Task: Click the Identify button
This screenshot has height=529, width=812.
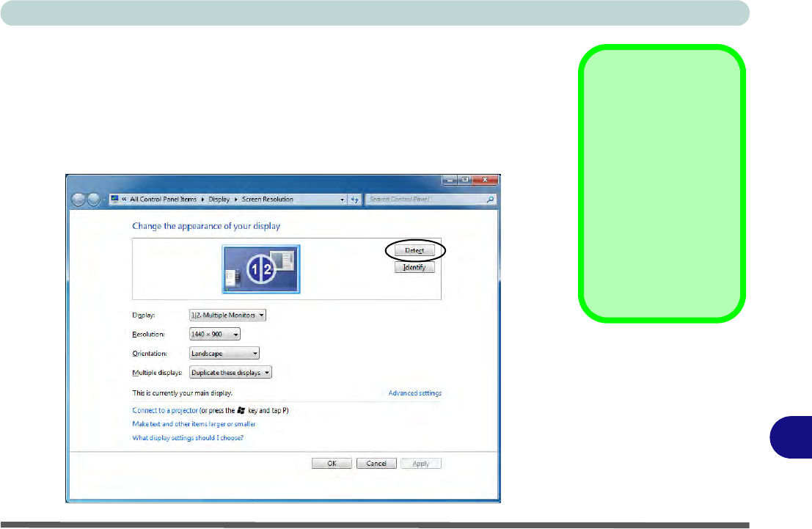Action: pos(414,267)
